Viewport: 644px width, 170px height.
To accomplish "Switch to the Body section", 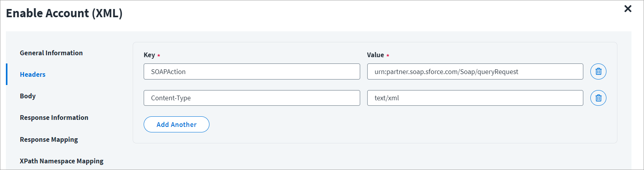I will 28,96.
